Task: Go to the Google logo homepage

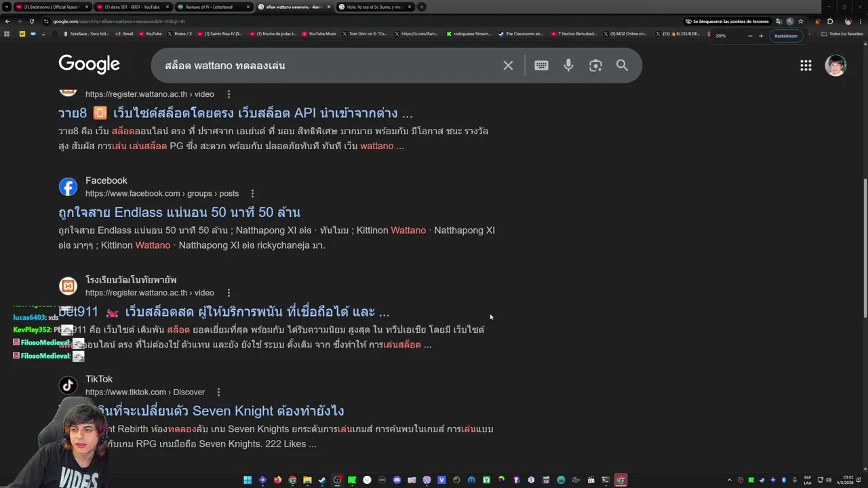Action: click(89, 64)
